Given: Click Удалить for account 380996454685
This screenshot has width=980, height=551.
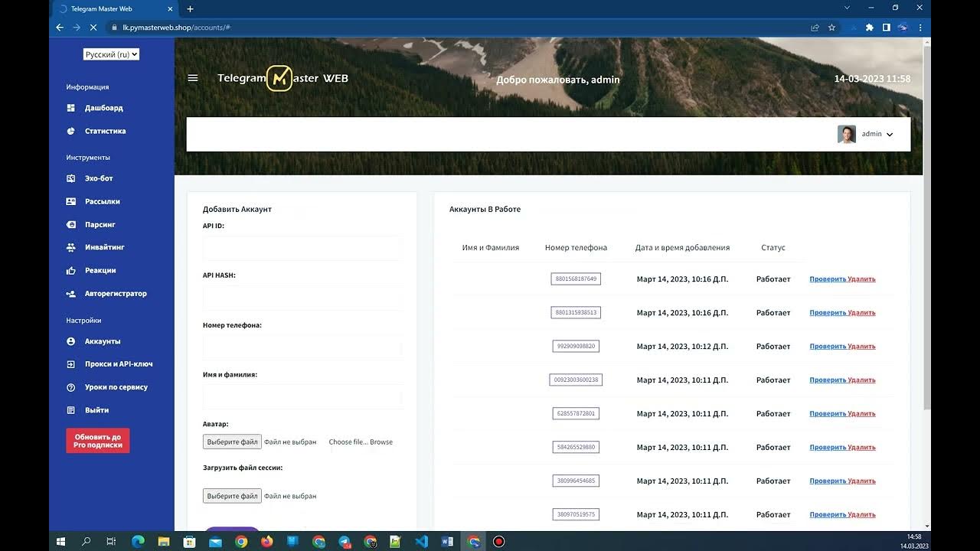Looking at the screenshot, I should point(862,481).
